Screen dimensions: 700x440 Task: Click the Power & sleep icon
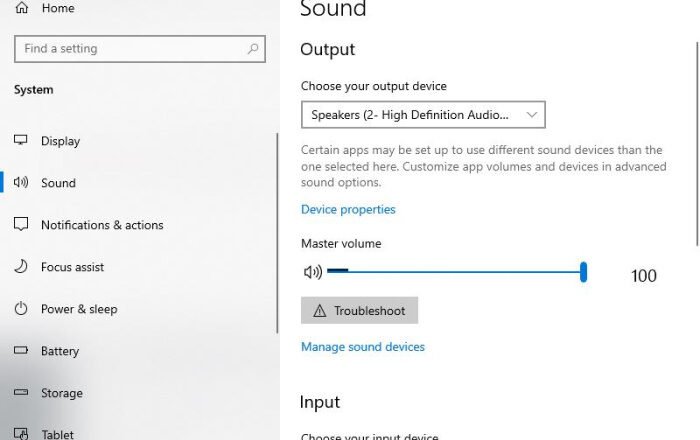pos(21,309)
